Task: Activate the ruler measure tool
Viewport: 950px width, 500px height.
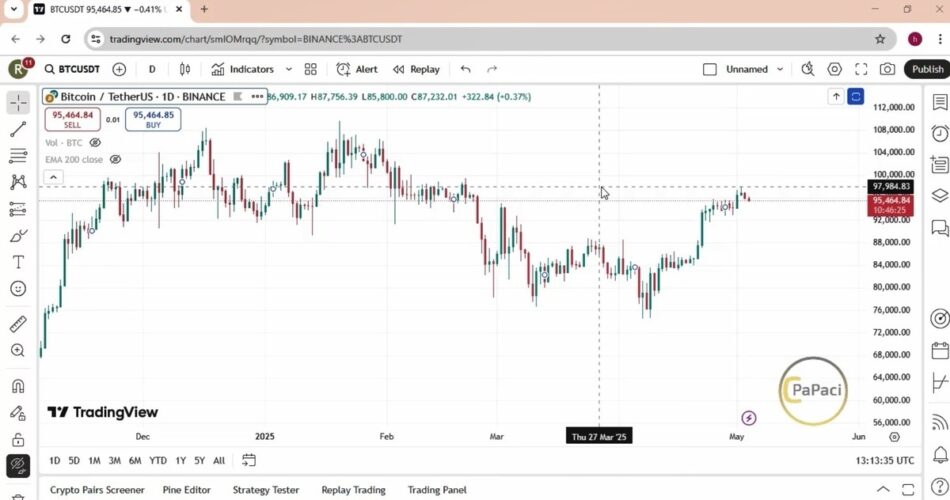Action: pos(18,324)
